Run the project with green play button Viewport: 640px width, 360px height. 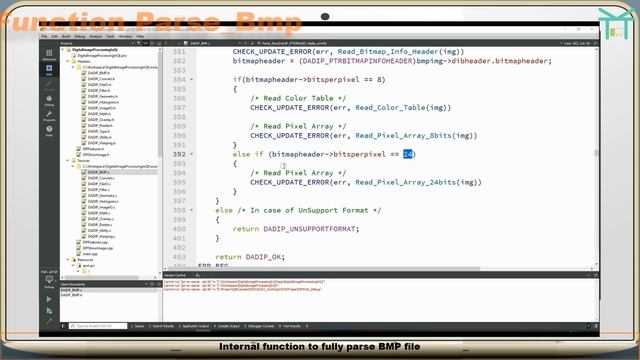[x=49, y=299]
